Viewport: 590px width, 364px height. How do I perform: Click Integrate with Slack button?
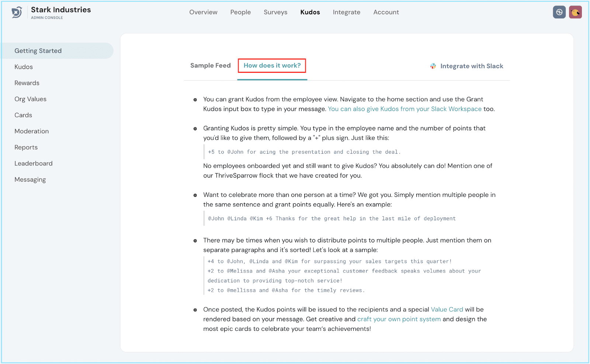[467, 66]
